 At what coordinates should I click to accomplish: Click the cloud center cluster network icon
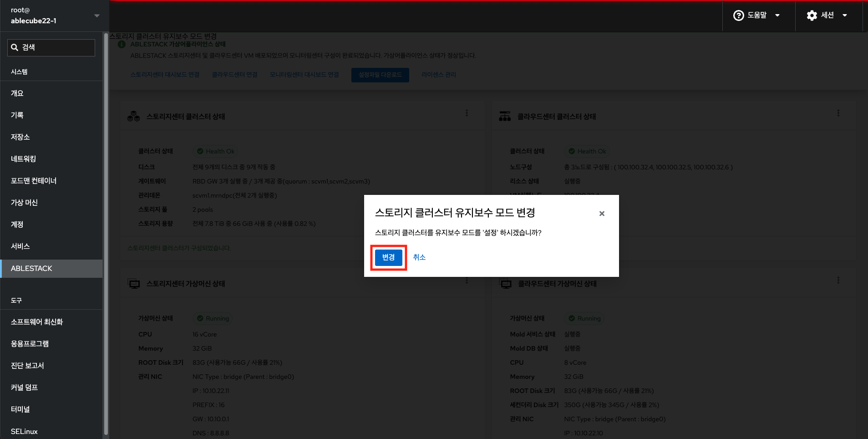point(505,117)
